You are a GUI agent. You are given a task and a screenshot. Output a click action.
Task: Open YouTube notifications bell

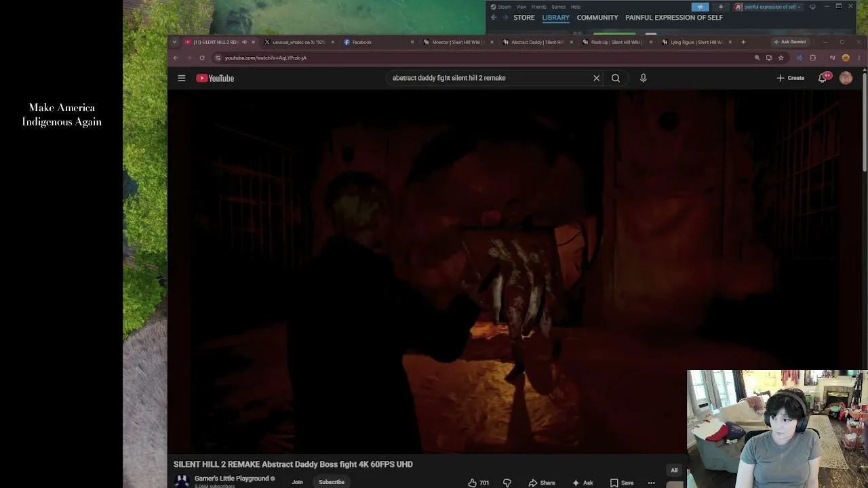823,78
